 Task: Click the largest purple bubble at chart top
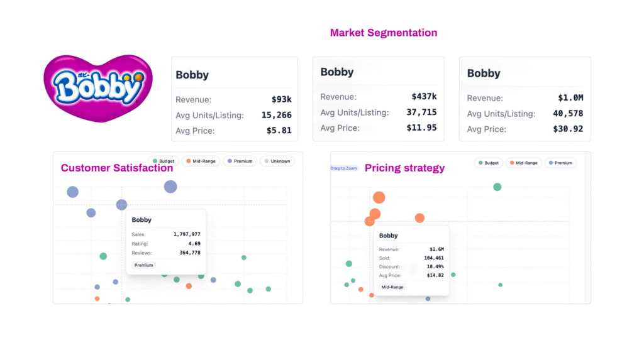coord(170,186)
